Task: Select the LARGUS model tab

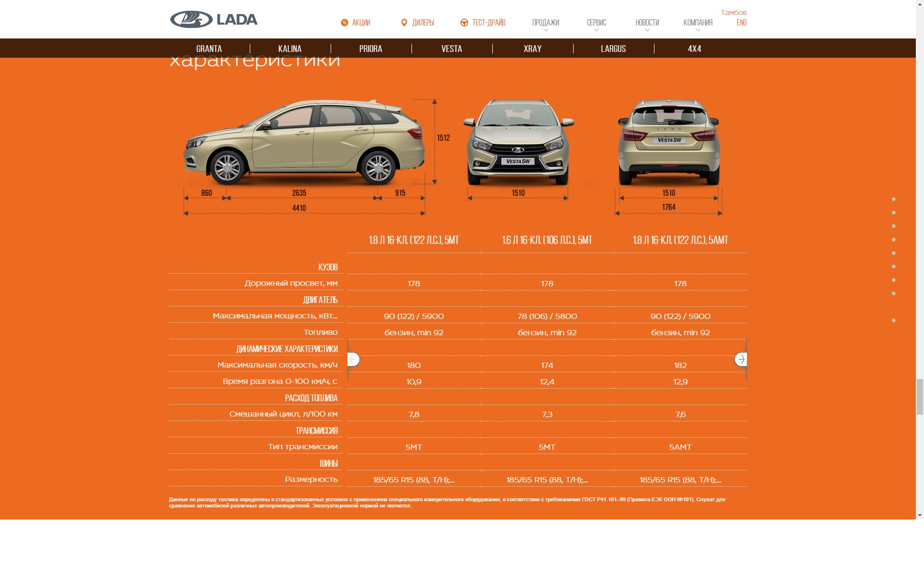Action: (x=613, y=49)
